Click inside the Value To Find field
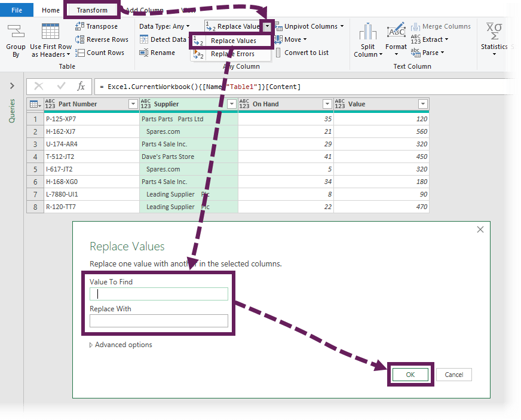The image size is (521, 420). click(x=158, y=293)
